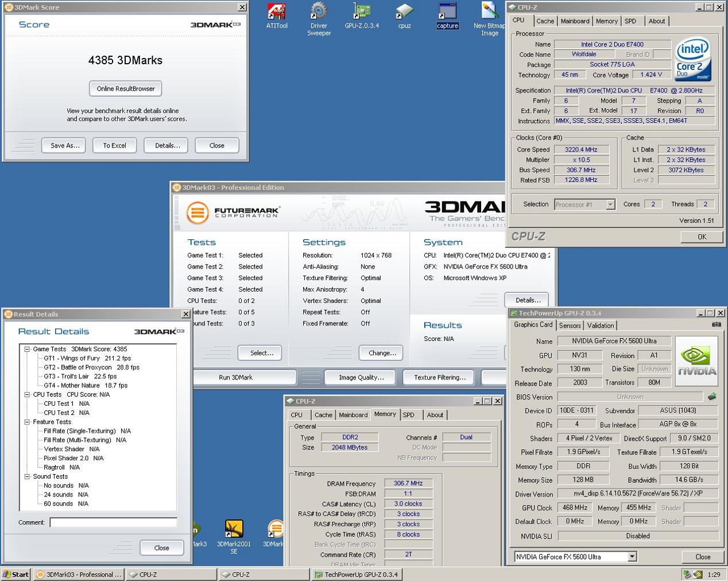
Task: Select CPU tab in the lower CPU-Z window
Action: pos(296,415)
